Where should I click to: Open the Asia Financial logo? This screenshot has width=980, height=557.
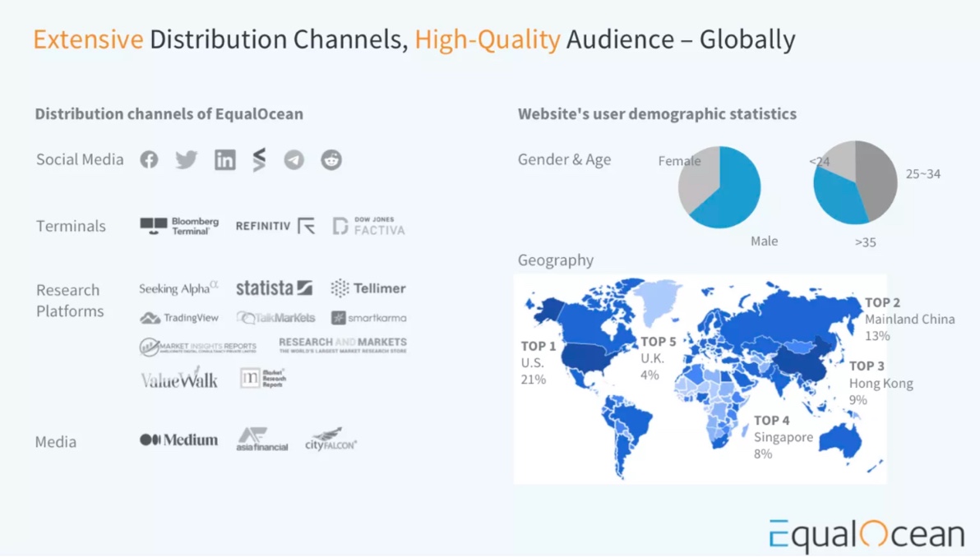pyautogui.click(x=262, y=439)
